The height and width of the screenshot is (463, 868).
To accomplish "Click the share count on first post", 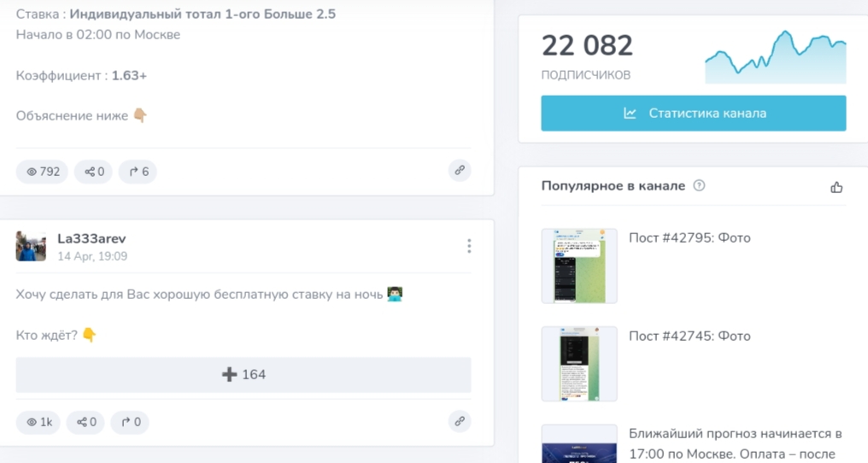I will coord(93,172).
